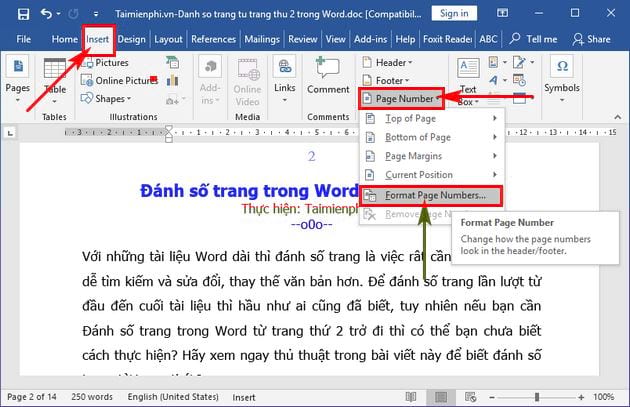
Task: Choose Bottom of Page menu item
Action: coord(431,137)
